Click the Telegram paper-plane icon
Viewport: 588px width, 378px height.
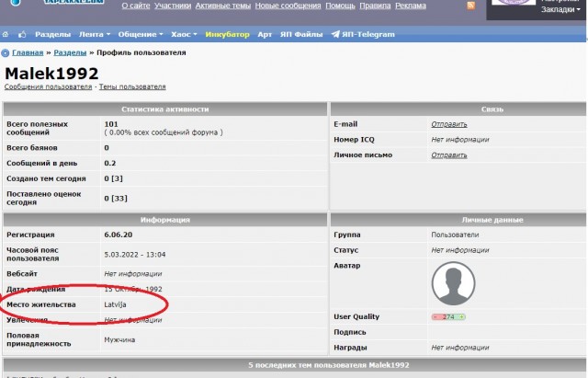[335, 34]
